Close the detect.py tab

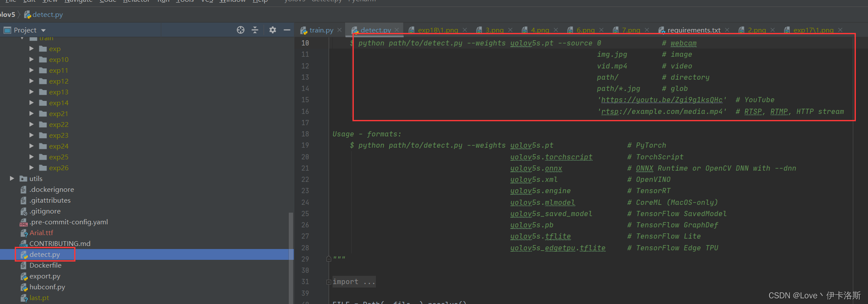(397, 30)
